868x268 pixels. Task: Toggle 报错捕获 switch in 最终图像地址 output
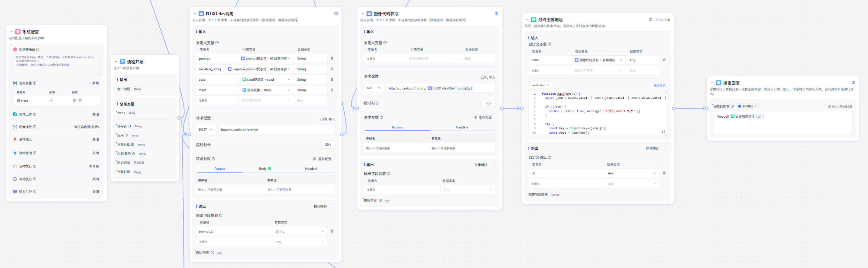tap(664, 148)
